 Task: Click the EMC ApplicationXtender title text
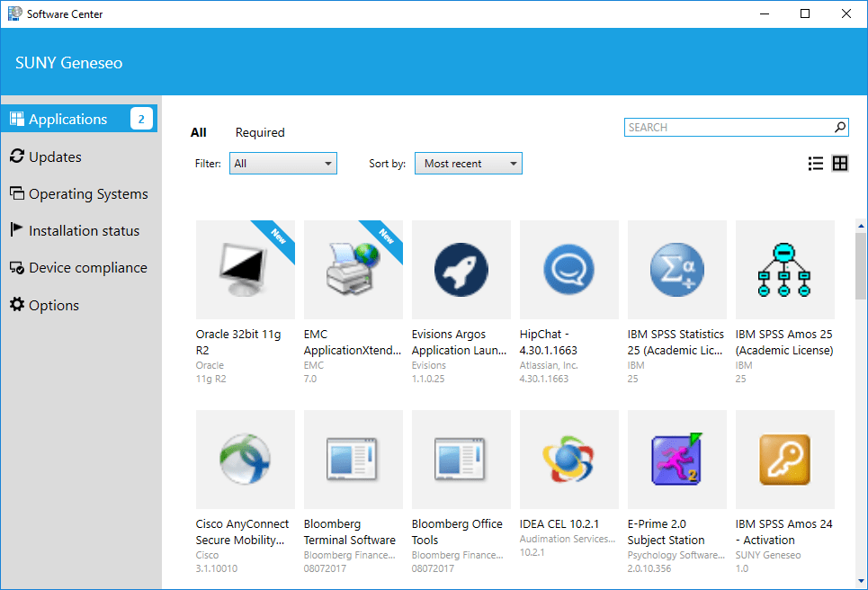pyautogui.click(x=352, y=342)
